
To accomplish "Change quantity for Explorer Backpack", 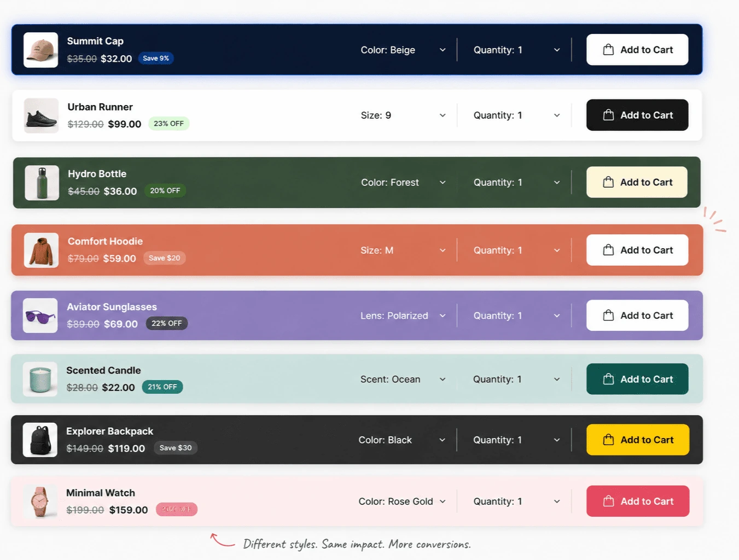I will pos(517,440).
